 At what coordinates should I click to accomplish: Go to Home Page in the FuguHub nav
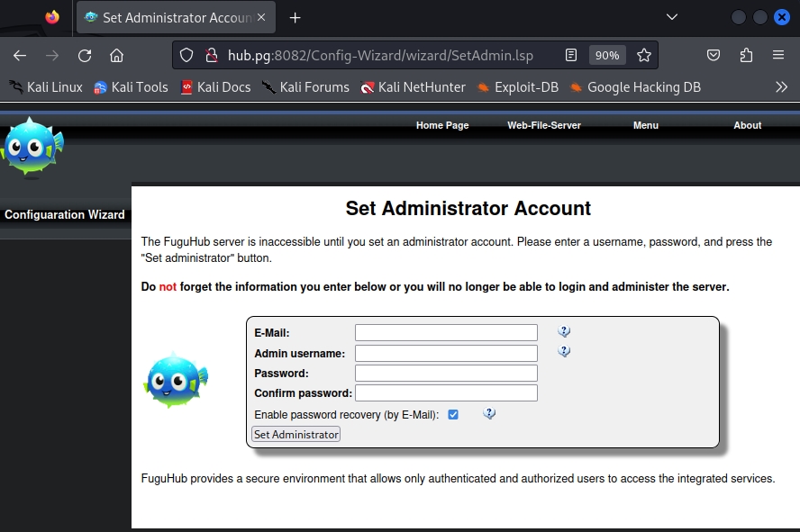[442, 125]
